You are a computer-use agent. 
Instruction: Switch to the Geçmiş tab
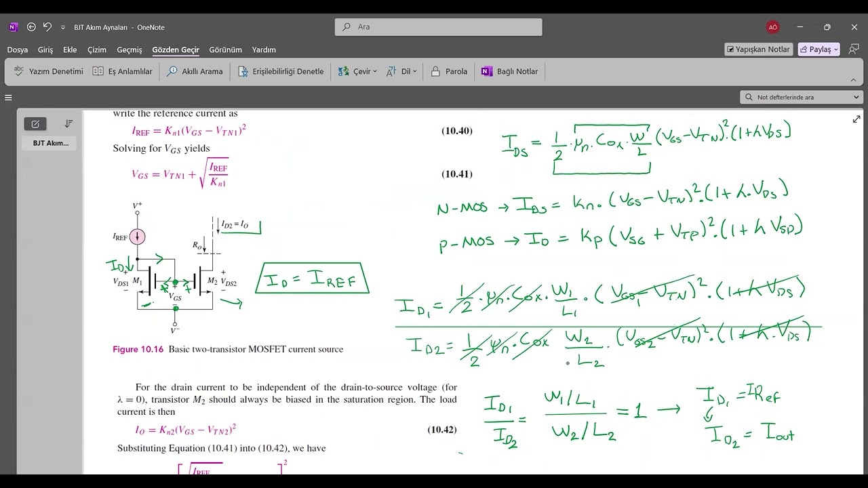(130, 49)
